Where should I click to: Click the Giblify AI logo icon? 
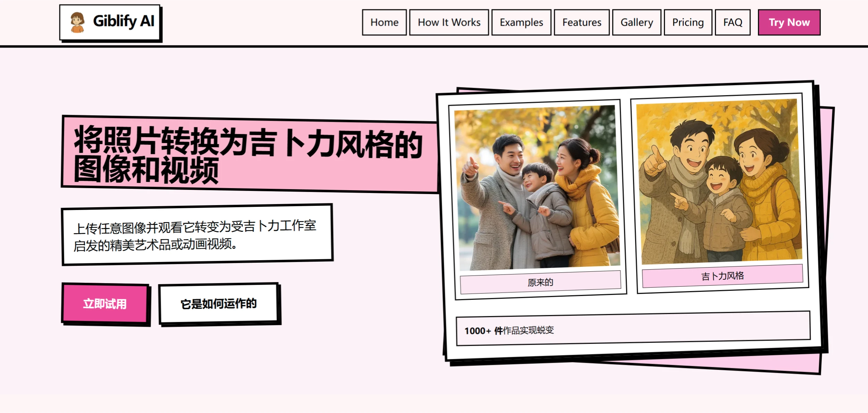click(77, 22)
